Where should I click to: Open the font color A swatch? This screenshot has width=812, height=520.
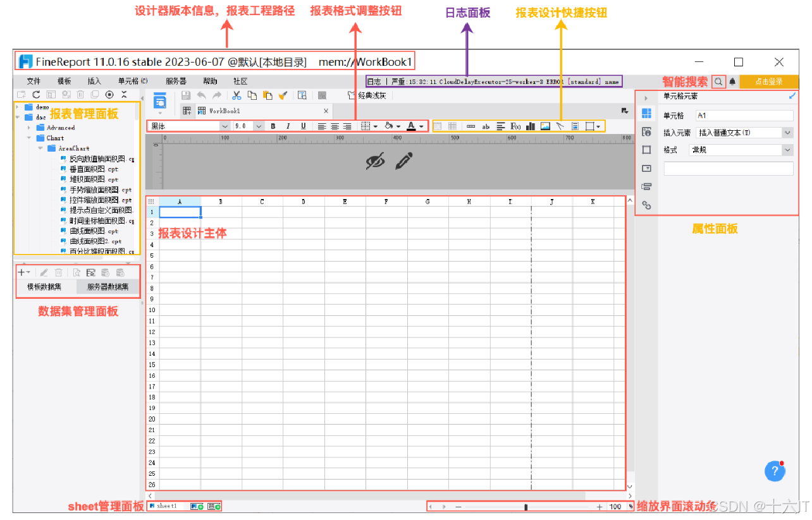coord(411,126)
